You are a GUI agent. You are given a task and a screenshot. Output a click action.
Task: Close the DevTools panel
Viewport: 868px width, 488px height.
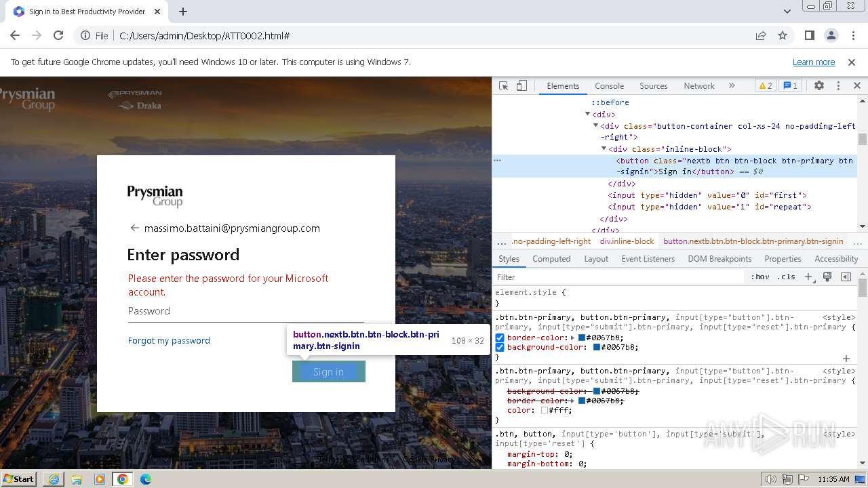pos(856,86)
